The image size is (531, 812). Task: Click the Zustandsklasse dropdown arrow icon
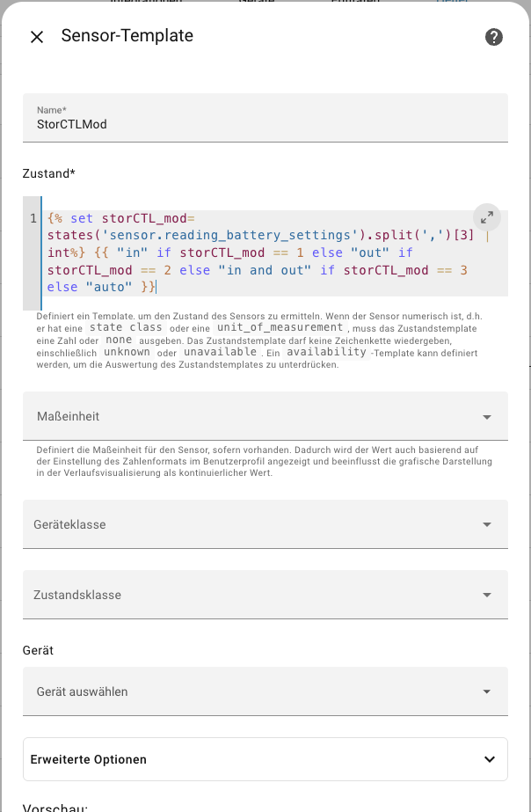(x=486, y=595)
